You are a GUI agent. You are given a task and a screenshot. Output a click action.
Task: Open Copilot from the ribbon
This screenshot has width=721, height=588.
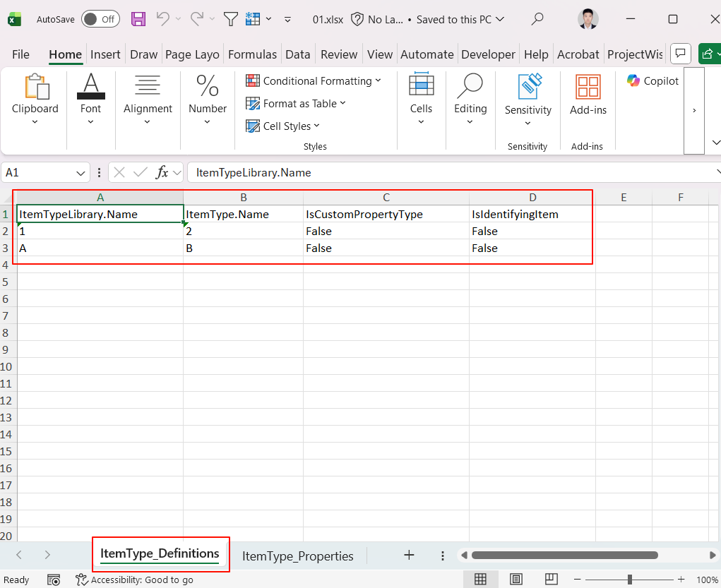pyautogui.click(x=653, y=81)
